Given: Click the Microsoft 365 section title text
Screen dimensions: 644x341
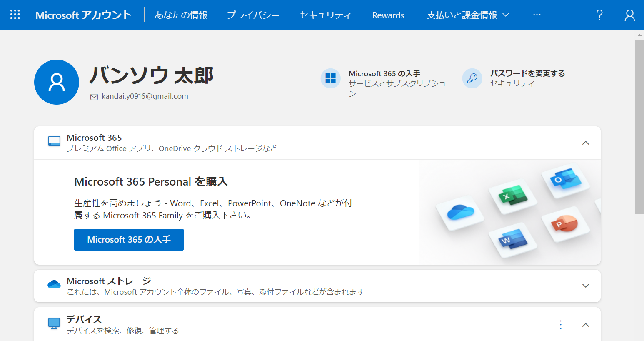Looking at the screenshot, I should 94,138.
